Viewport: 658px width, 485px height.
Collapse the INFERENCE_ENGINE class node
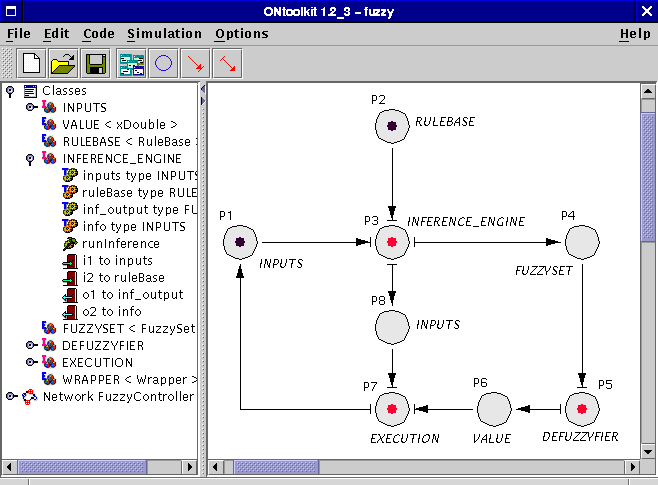click(x=30, y=159)
